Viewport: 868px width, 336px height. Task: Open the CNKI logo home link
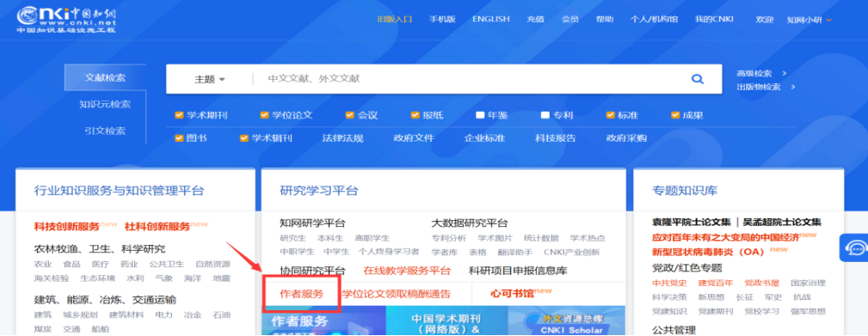(66, 19)
